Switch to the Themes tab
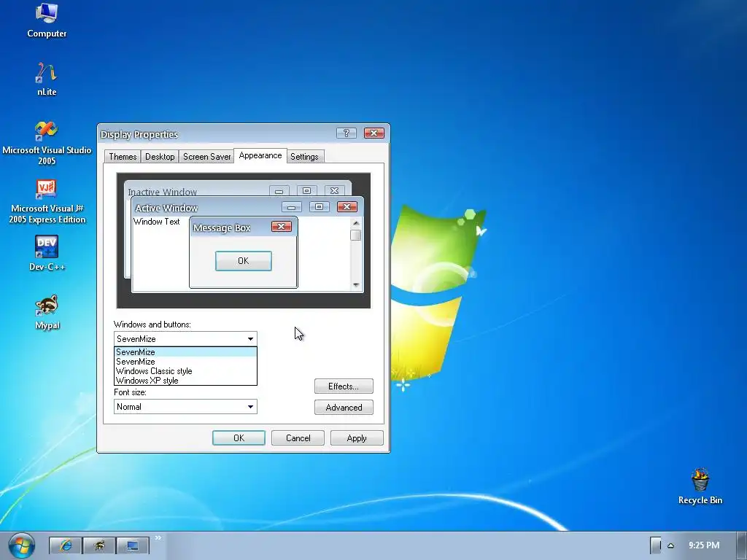 point(123,157)
